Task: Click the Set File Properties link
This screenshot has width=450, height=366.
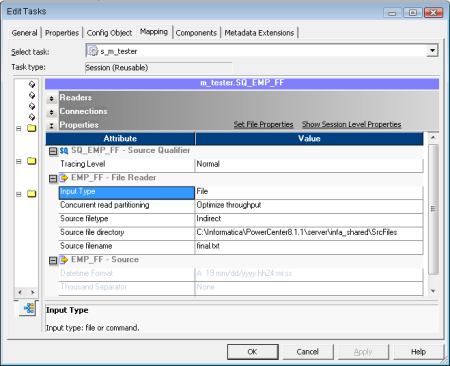Action: (263, 124)
